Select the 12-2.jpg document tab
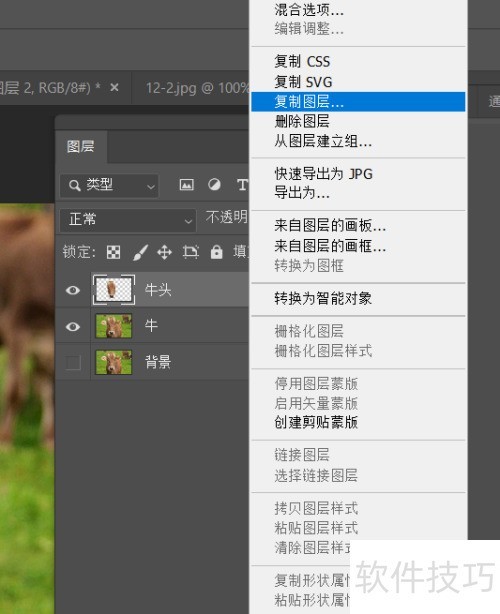Screen dimensions: 500x614 pyautogui.click(x=197, y=88)
